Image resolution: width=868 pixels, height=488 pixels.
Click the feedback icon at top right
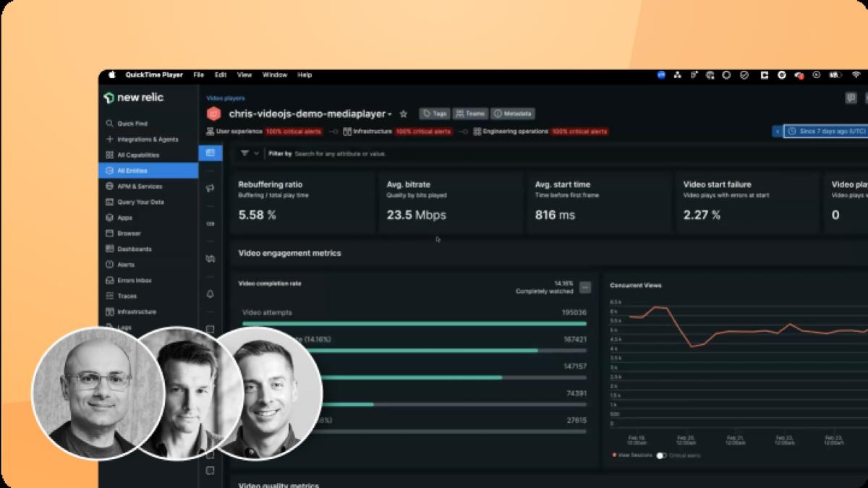coord(851,98)
